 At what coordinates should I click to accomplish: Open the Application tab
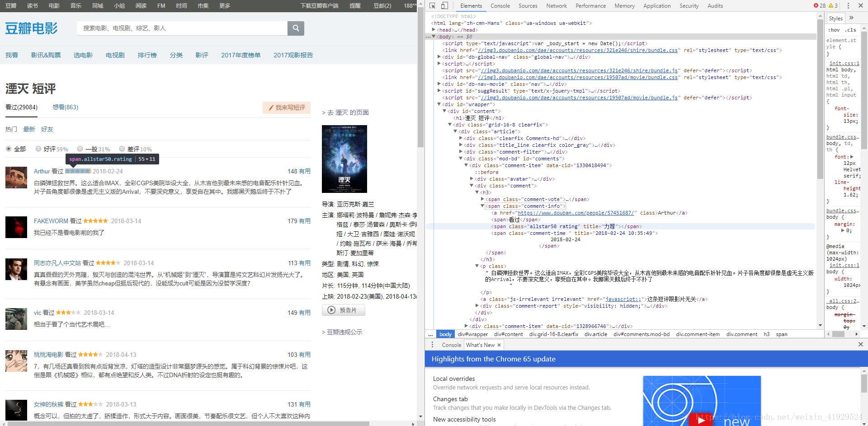click(x=657, y=6)
